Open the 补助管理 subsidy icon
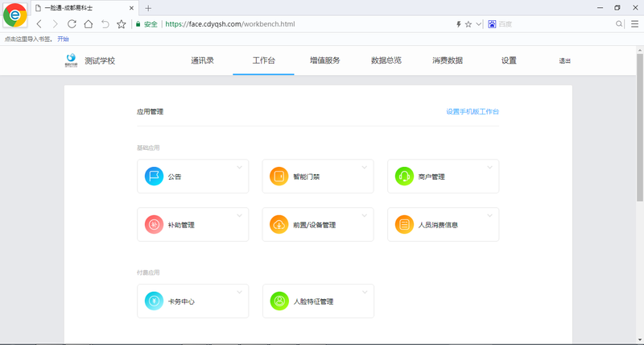644x345 pixels. click(154, 225)
